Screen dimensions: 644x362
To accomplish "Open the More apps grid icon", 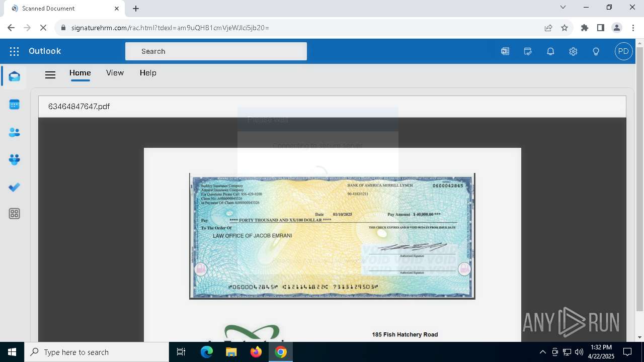I will (14, 214).
